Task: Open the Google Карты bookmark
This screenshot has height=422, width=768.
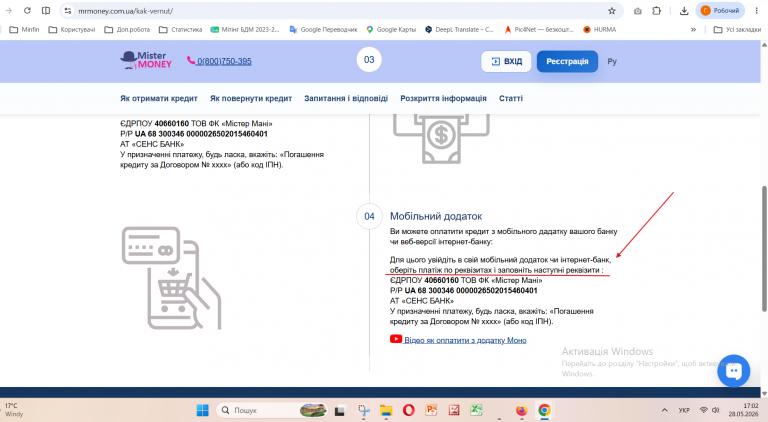Action: (391, 29)
